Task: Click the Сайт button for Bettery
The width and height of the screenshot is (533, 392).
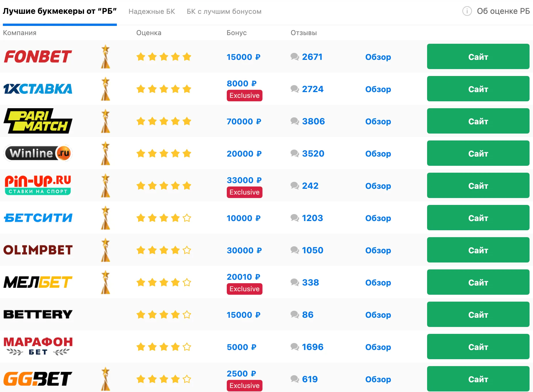Action: [x=478, y=314]
